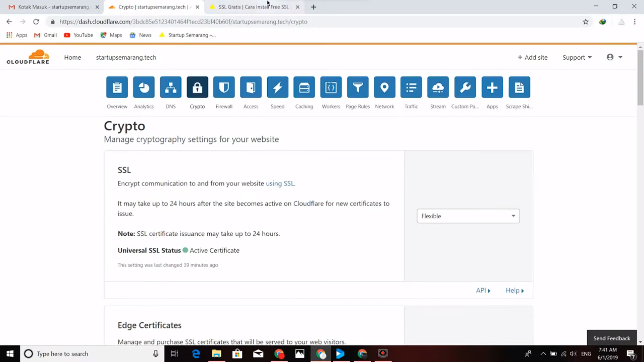Open Task View on the taskbar
The height and width of the screenshot is (362, 644).
[x=174, y=354]
